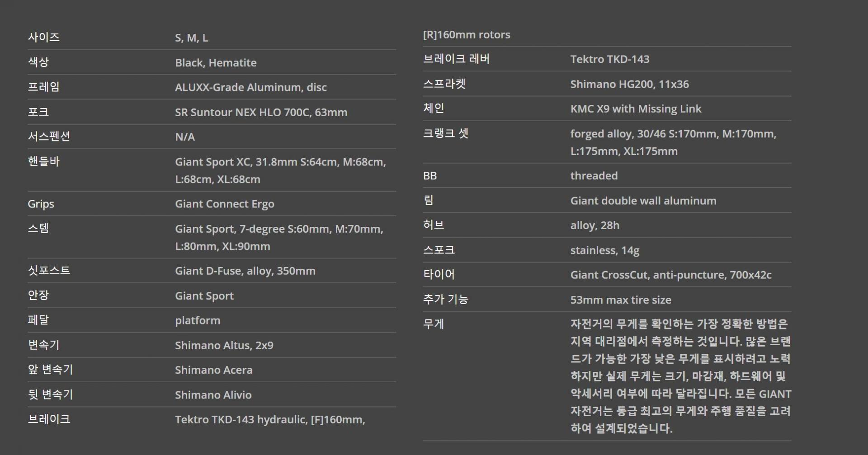
Task: Select the "stainless, 14g" spoke value
Action: point(605,251)
